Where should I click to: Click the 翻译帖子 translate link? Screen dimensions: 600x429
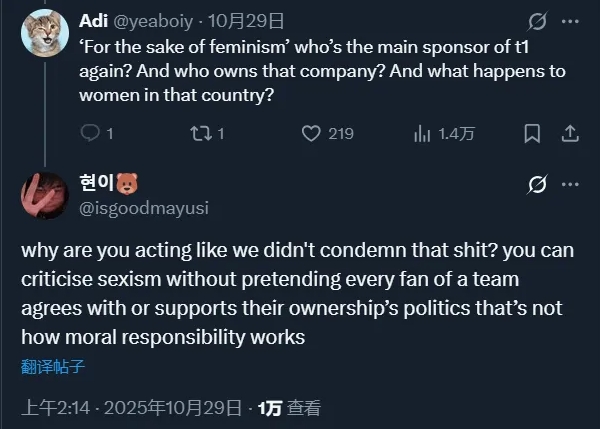53,366
